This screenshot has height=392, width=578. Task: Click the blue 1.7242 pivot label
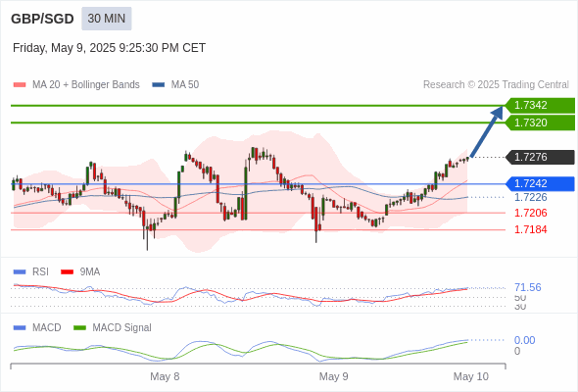540,183
